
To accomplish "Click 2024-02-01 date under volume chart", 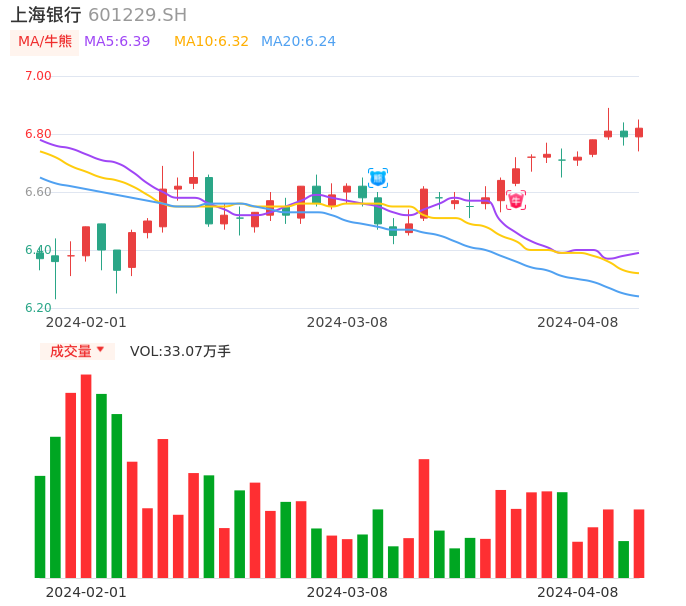I will coord(86,592).
